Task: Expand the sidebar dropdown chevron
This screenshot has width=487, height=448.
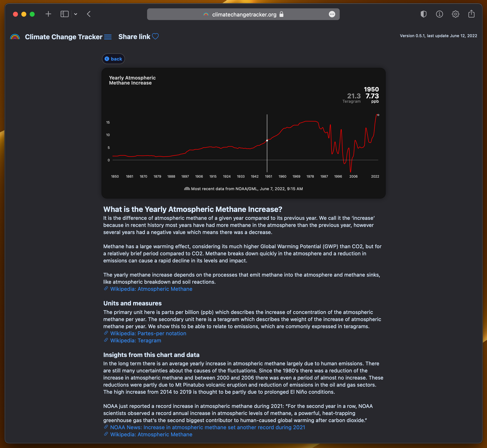Action: [76, 14]
